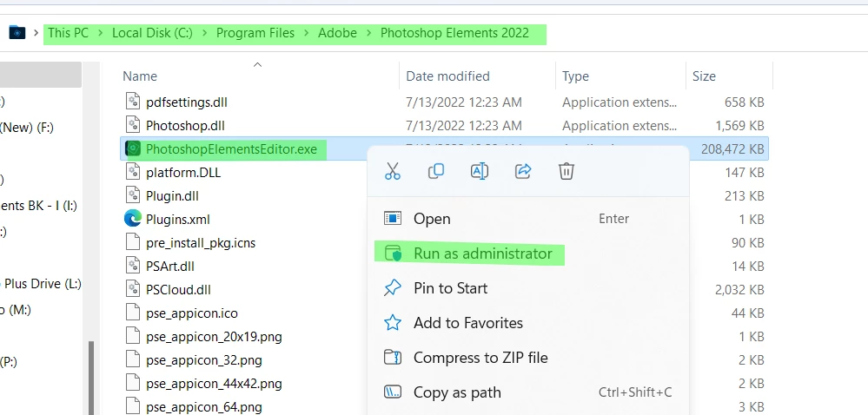Click the Edge icon next to Plugins.xml
This screenshot has height=415, width=868.
tap(133, 219)
